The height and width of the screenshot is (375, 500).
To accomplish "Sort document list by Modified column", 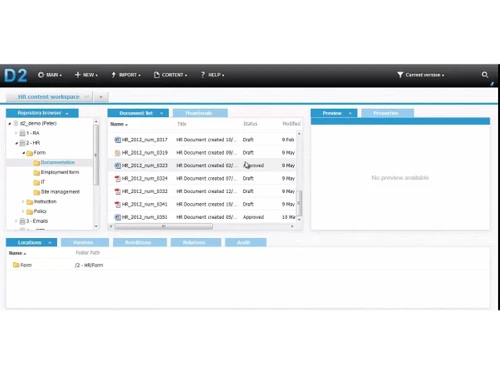I will click(291, 124).
